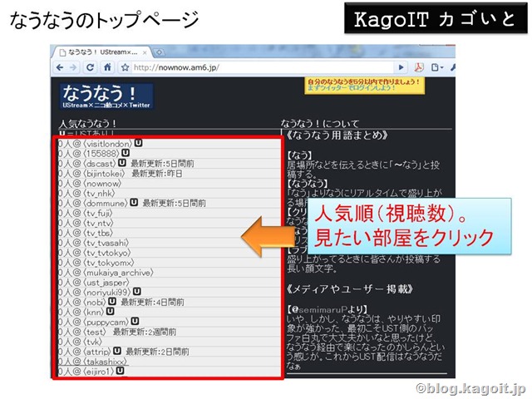Click the なうなう！について heading
Screen dimensions: 532x399
click(319, 124)
